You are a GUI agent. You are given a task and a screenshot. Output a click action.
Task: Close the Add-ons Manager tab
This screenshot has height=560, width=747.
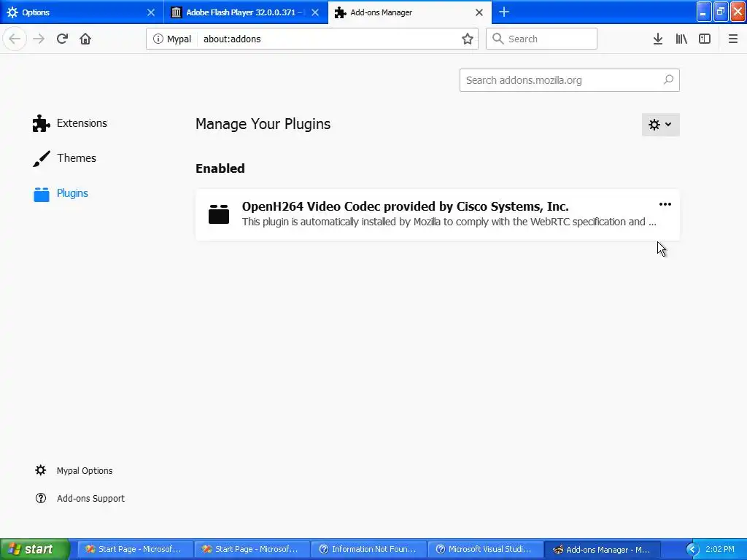pos(479,12)
